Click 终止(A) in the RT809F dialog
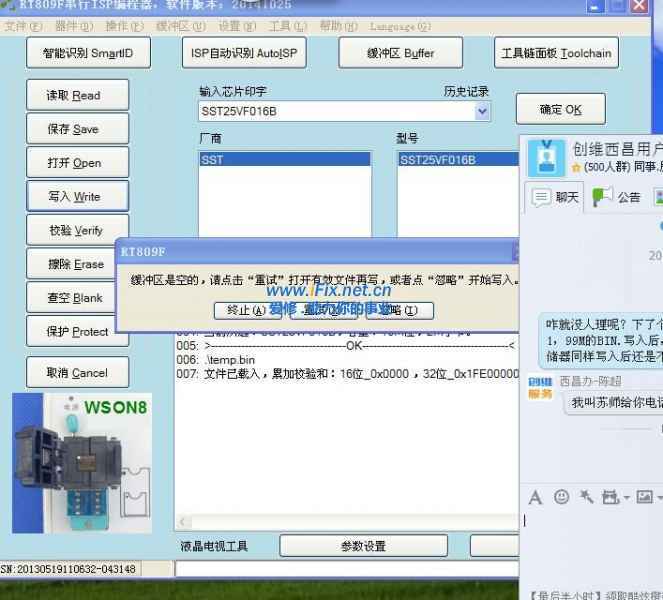This screenshot has width=663, height=600. pos(248,311)
